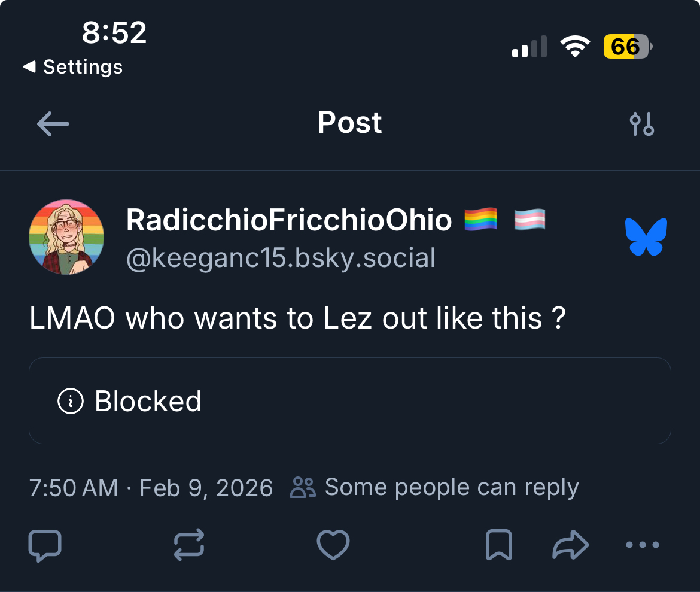Tap the info icon beside Blocked

pos(70,401)
